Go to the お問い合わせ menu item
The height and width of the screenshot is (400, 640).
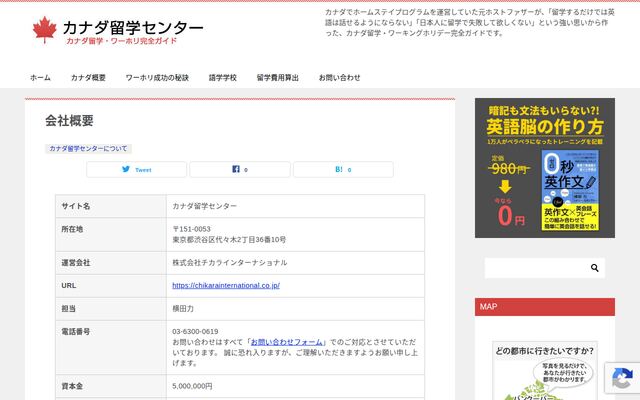340,78
